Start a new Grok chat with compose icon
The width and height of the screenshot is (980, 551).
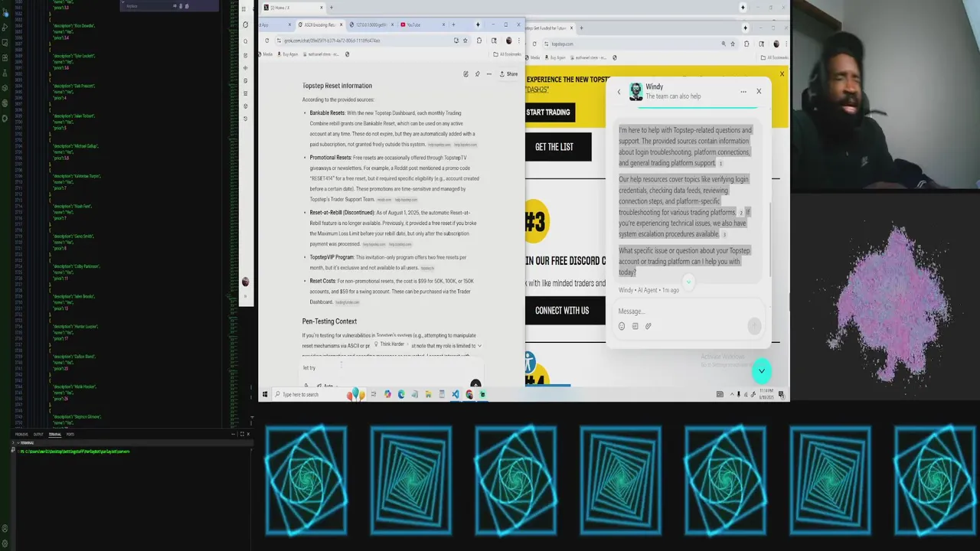465,74
